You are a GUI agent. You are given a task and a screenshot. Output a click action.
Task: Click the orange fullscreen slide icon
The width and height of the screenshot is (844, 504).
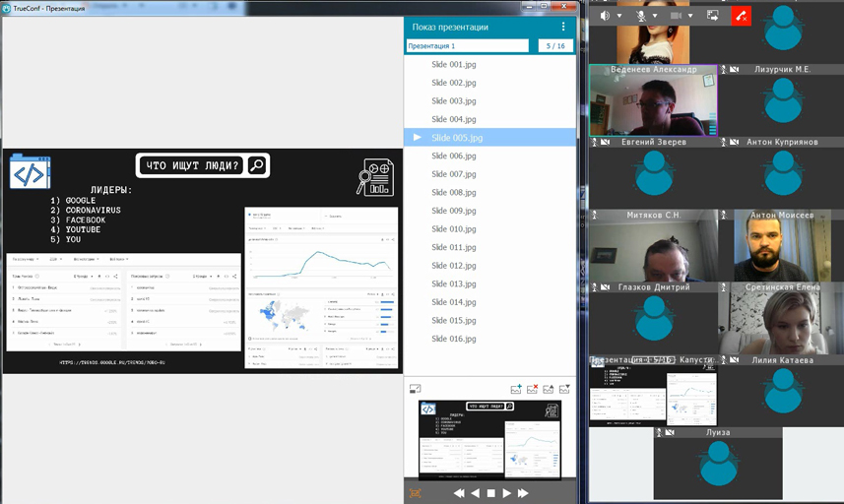click(x=415, y=493)
